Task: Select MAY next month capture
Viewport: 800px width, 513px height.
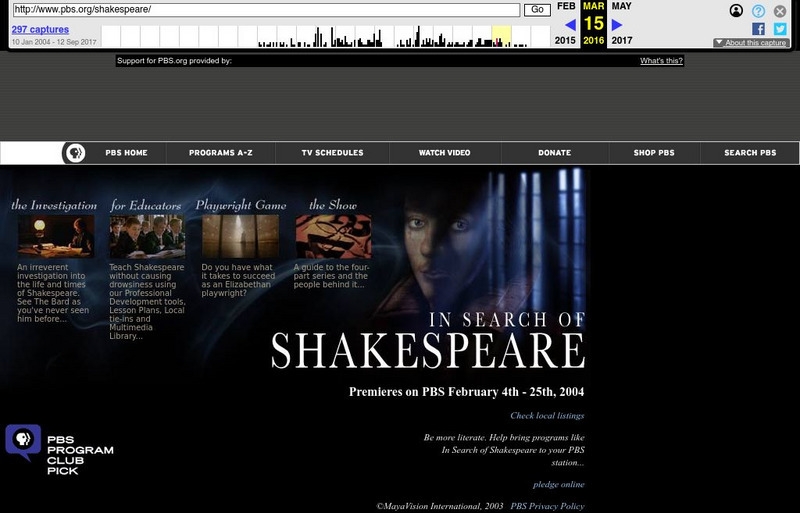Action: pos(621,6)
